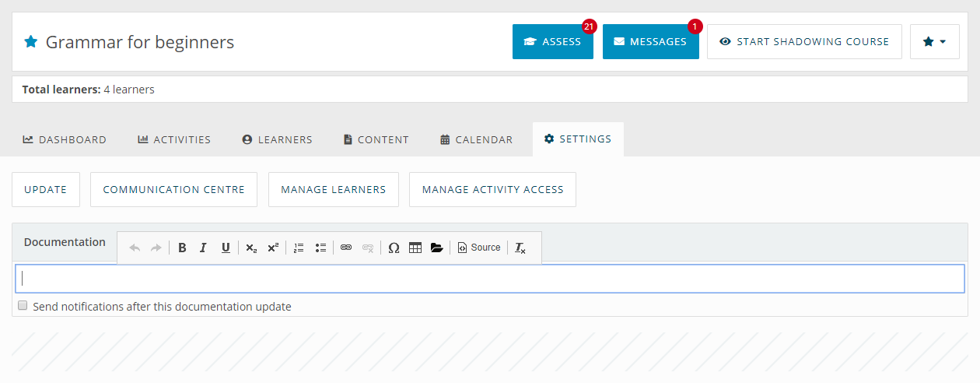
Task: Open the Content tab
Action: pos(376,139)
